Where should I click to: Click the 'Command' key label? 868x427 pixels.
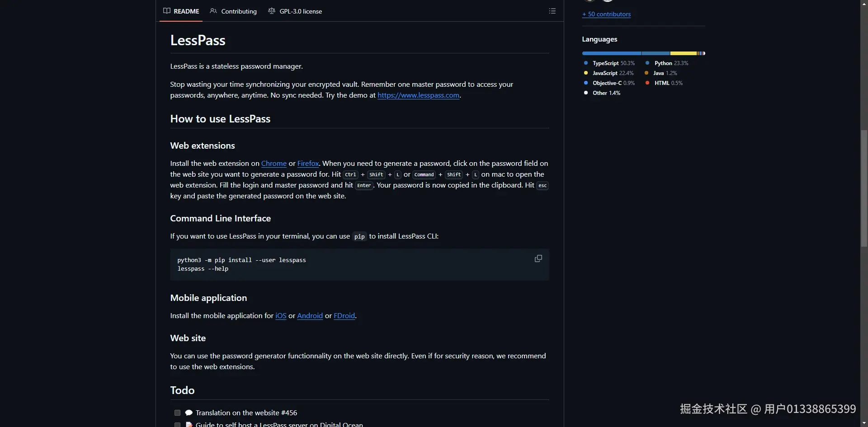424,174
